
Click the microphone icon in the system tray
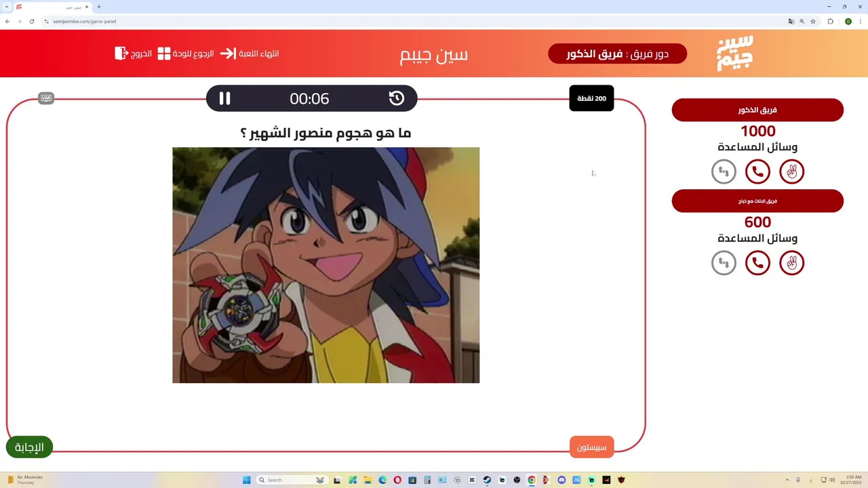pos(798,480)
